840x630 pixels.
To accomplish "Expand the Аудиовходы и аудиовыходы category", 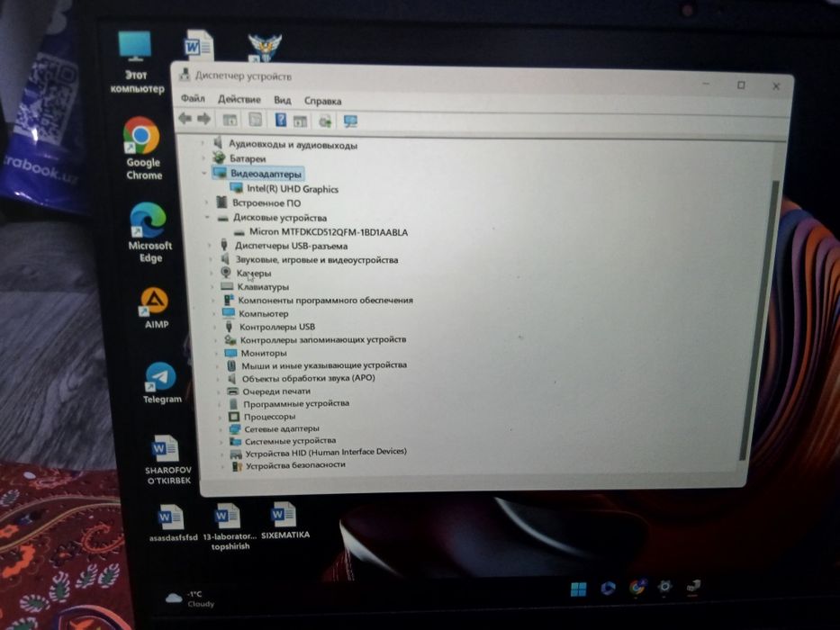I will click(203, 144).
